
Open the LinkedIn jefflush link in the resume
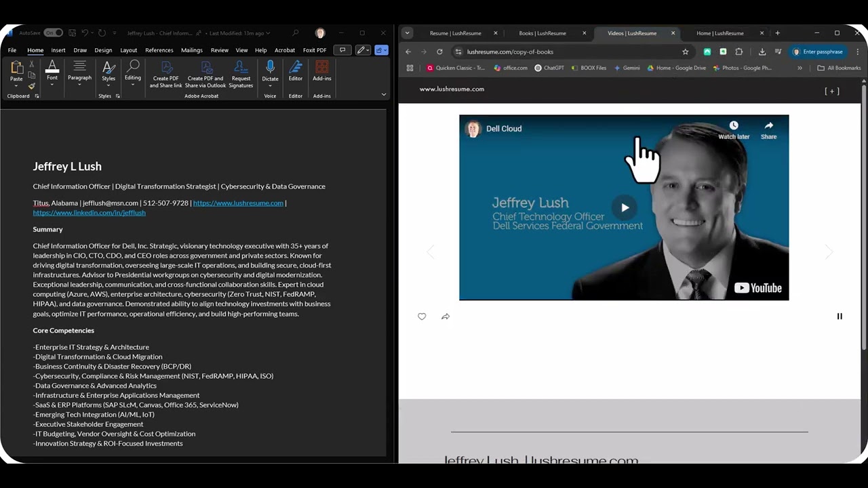(90, 212)
